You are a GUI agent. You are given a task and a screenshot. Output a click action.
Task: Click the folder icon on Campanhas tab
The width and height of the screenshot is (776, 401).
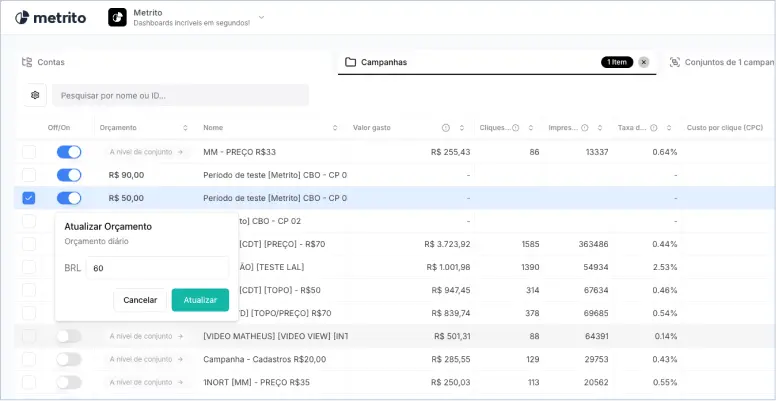350,62
